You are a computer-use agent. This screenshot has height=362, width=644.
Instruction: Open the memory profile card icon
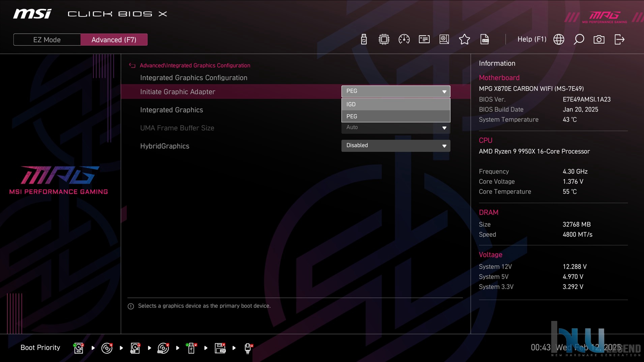(x=424, y=39)
